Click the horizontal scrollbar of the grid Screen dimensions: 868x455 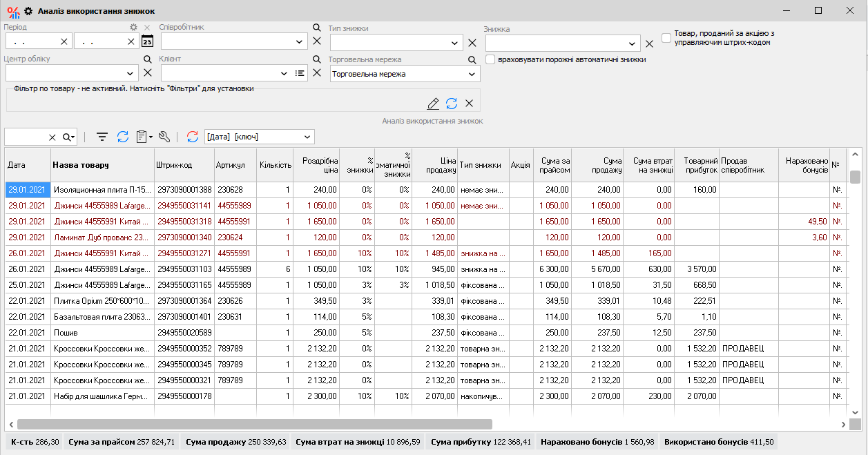[x=254, y=425]
